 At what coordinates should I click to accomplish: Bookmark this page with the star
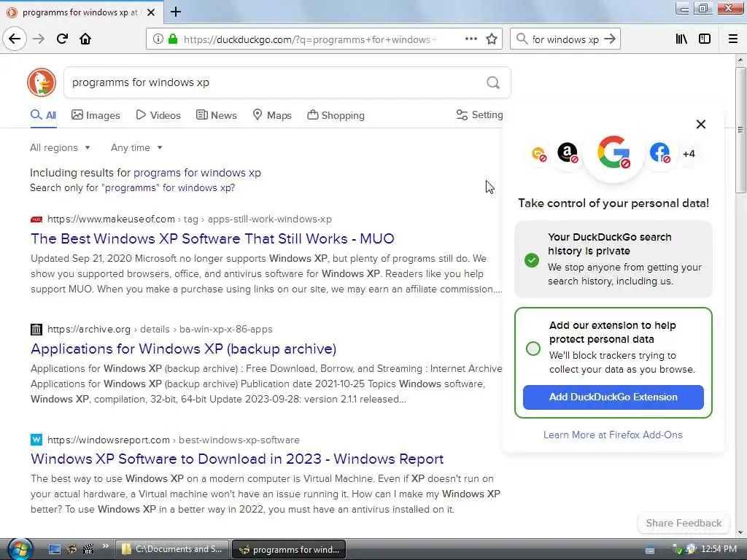492,39
